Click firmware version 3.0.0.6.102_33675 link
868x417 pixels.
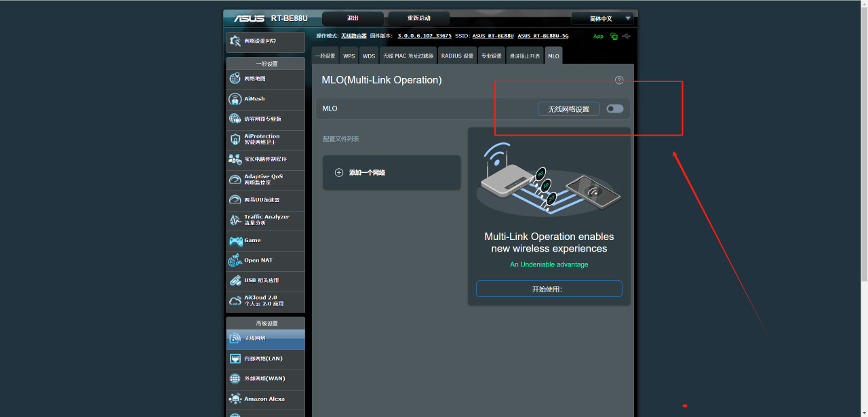[x=425, y=36]
